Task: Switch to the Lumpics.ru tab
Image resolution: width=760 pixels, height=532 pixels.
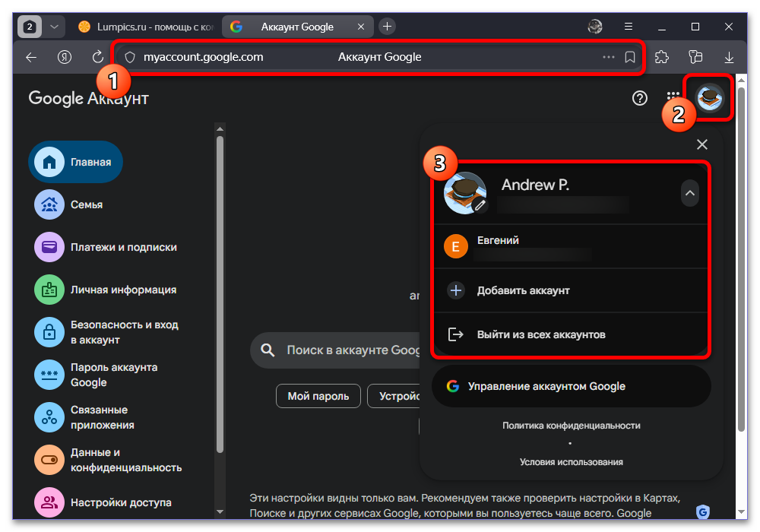Action: coord(145,27)
